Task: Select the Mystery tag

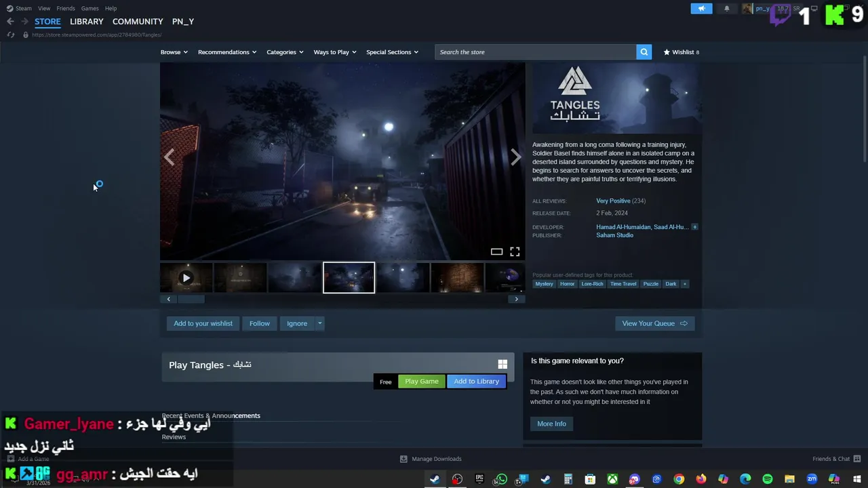Action: click(x=544, y=284)
